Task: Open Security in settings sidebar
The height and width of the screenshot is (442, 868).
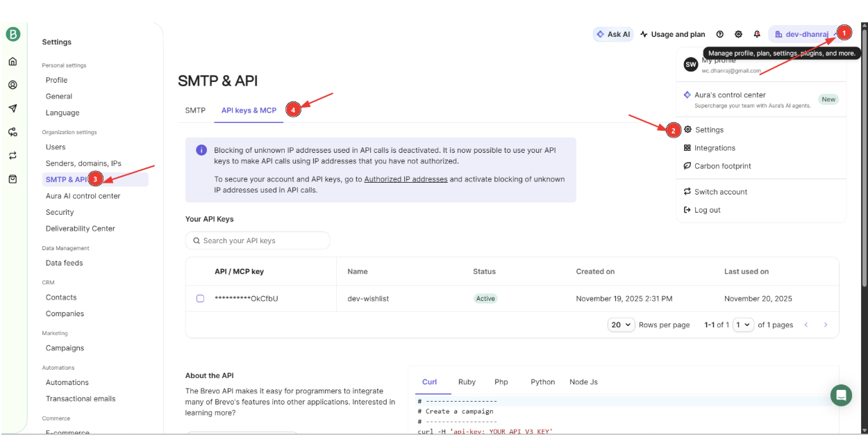Action: [60, 212]
